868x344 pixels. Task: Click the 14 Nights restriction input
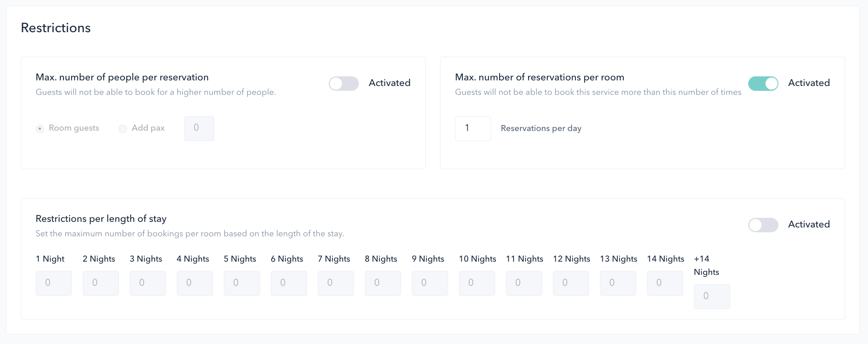(665, 283)
